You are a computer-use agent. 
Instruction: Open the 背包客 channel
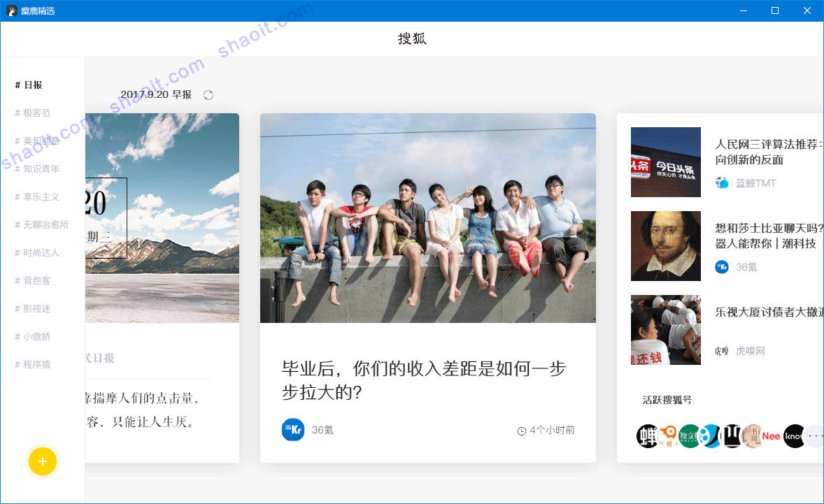click(x=33, y=280)
